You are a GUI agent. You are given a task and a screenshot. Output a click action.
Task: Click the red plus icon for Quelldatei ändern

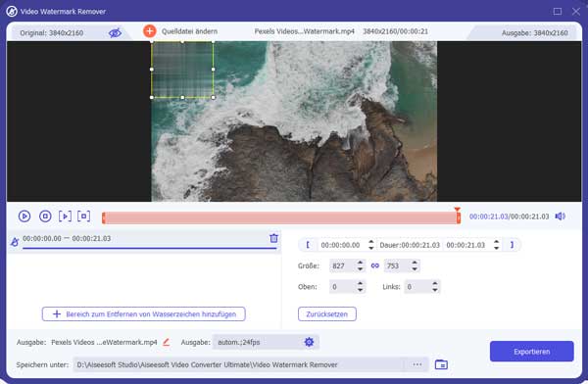150,31
